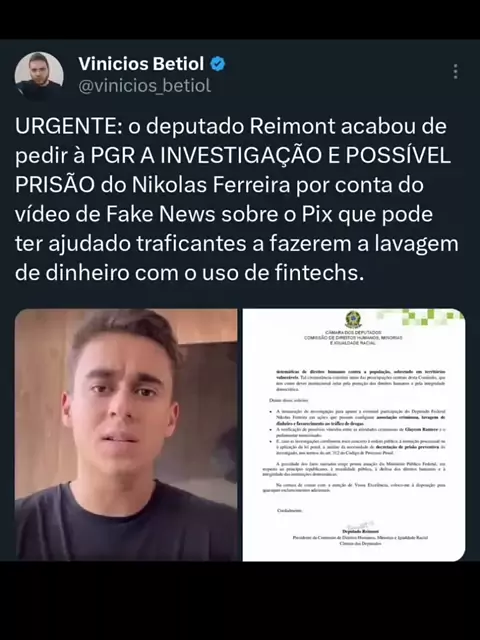Viewport: 480px width, 640px height.
Task: Click the word Reimont in the tweet
Action: click(x=292, y=127)
